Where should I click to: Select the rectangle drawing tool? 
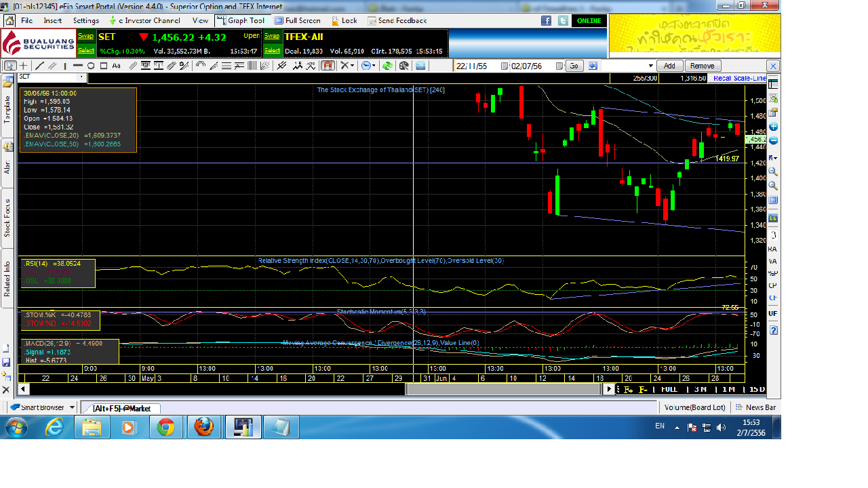pyautogui.click(x=104, y=66)
